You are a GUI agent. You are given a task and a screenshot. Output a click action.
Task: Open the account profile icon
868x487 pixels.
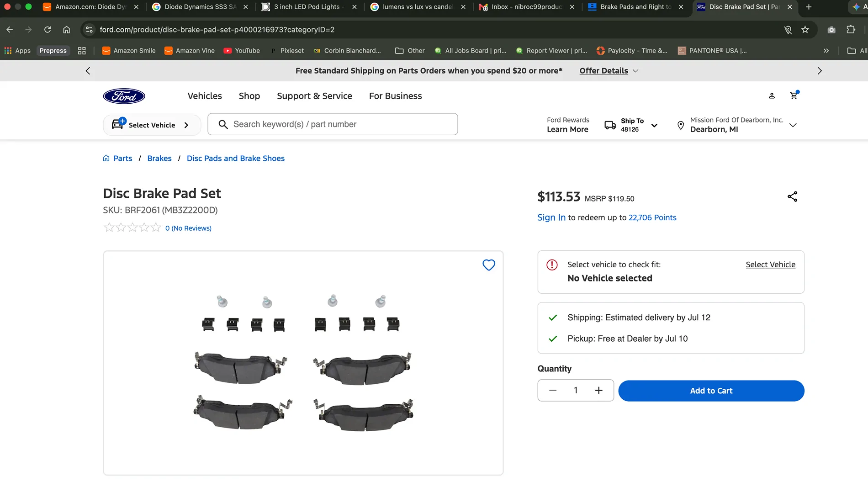click(772, 96)
